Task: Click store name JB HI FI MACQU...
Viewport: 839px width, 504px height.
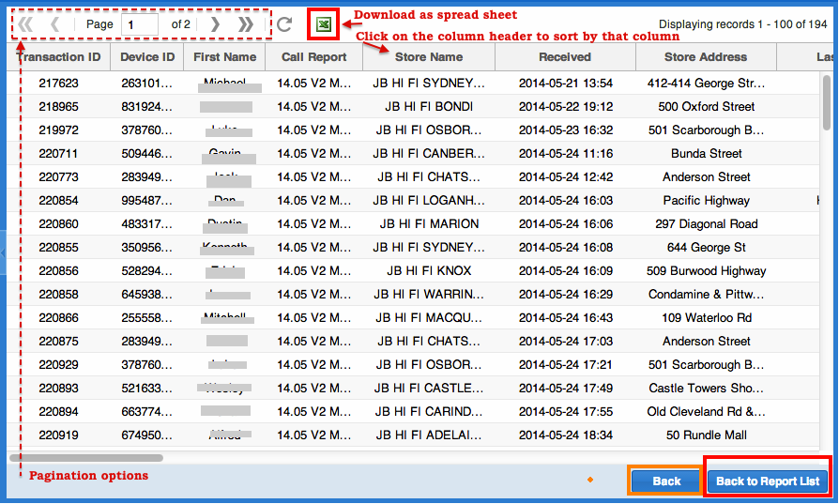Action: [x=429, y=318]
